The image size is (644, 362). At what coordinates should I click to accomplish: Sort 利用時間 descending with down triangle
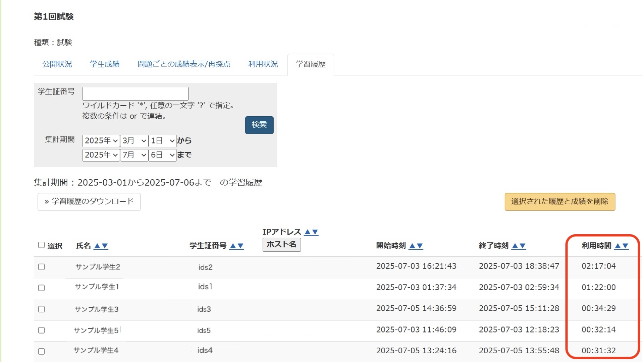pyautogui.click(x=625, y=246)
